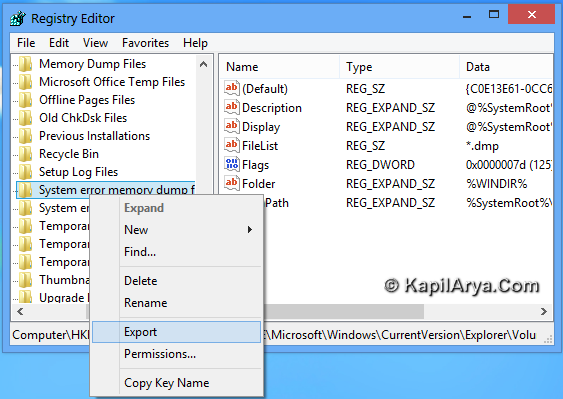
Task: Click the System error memory dump folder icon
Action: [x=26, y=190]
